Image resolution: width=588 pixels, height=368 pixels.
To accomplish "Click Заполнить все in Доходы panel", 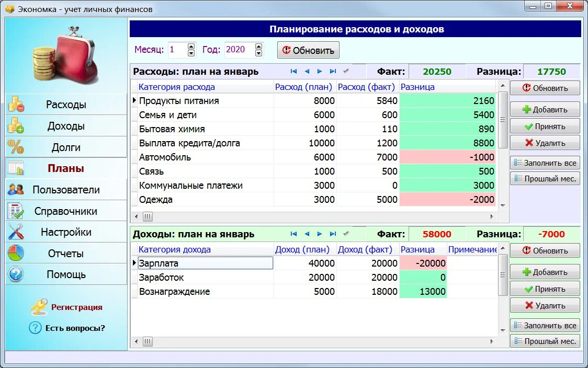I will (x=545, y=326).
